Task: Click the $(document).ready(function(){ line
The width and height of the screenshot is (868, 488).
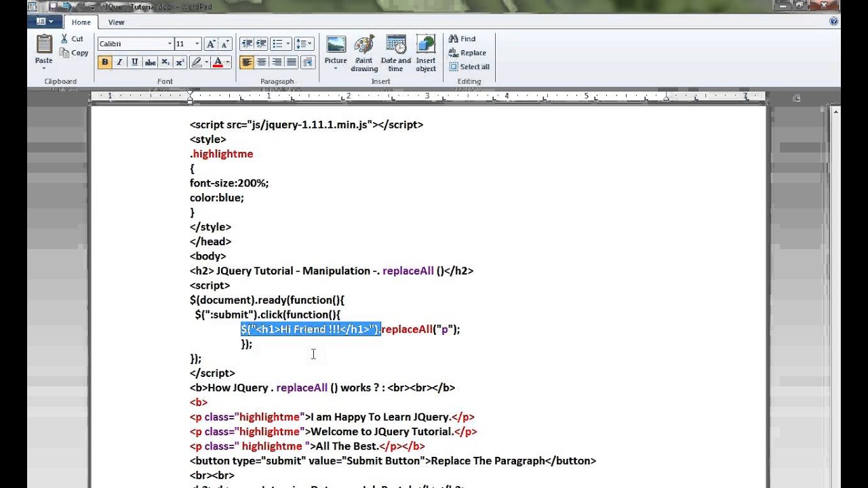Action: [267, 300]
